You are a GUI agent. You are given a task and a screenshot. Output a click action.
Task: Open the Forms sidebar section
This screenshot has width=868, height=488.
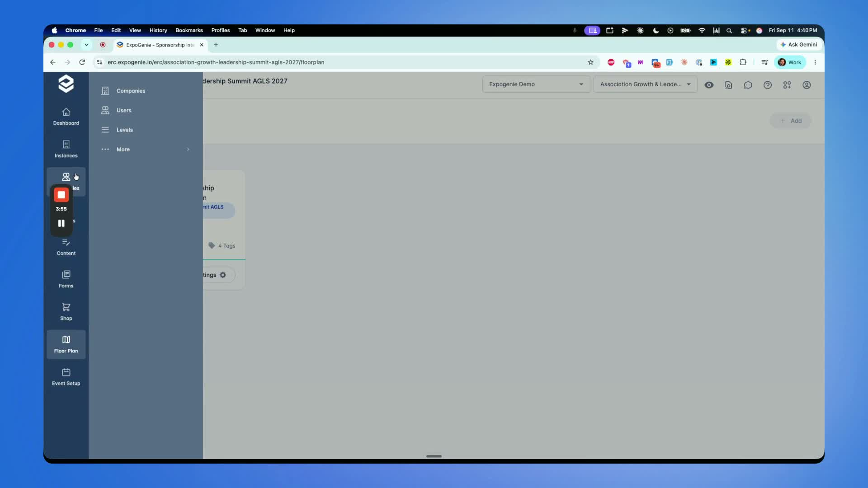[x=66, y=279]
